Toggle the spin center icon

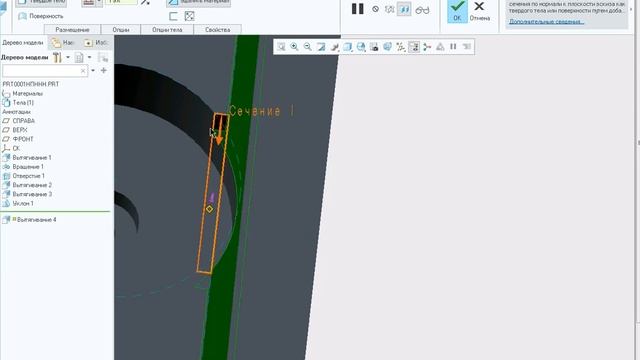(x=427, y=47)
